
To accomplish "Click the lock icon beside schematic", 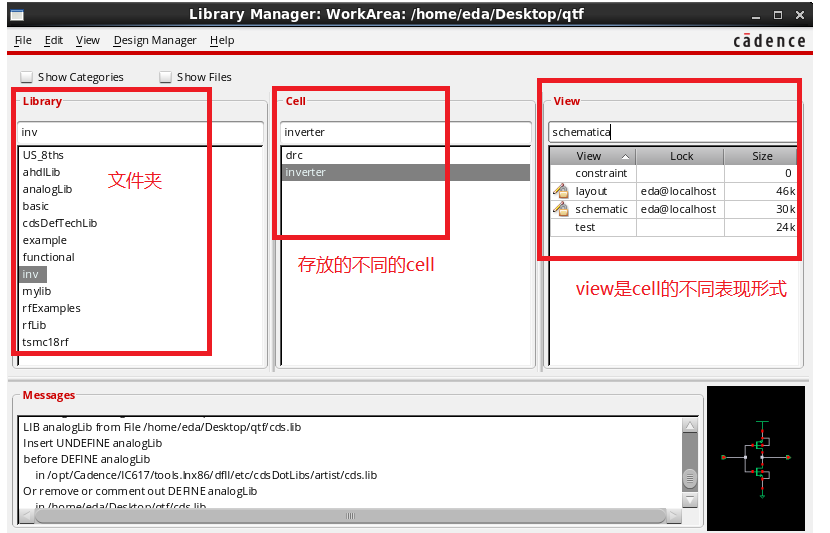I will [x=561, y=209].
